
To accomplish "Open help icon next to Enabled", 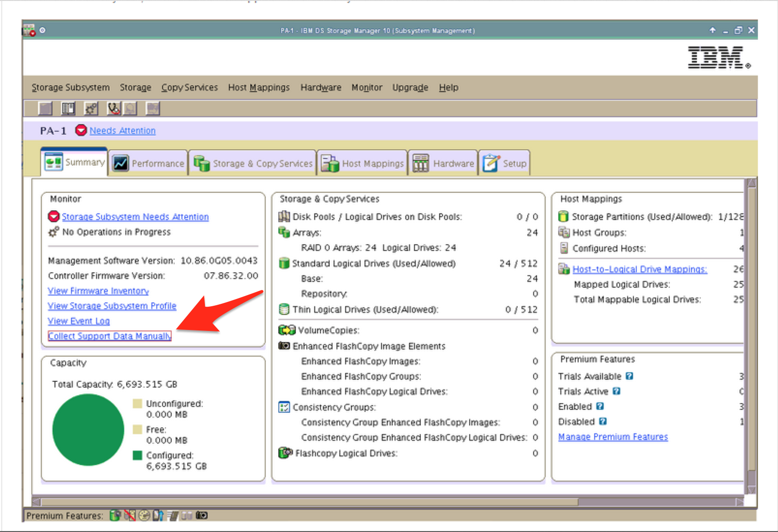I will click(600, 406).
